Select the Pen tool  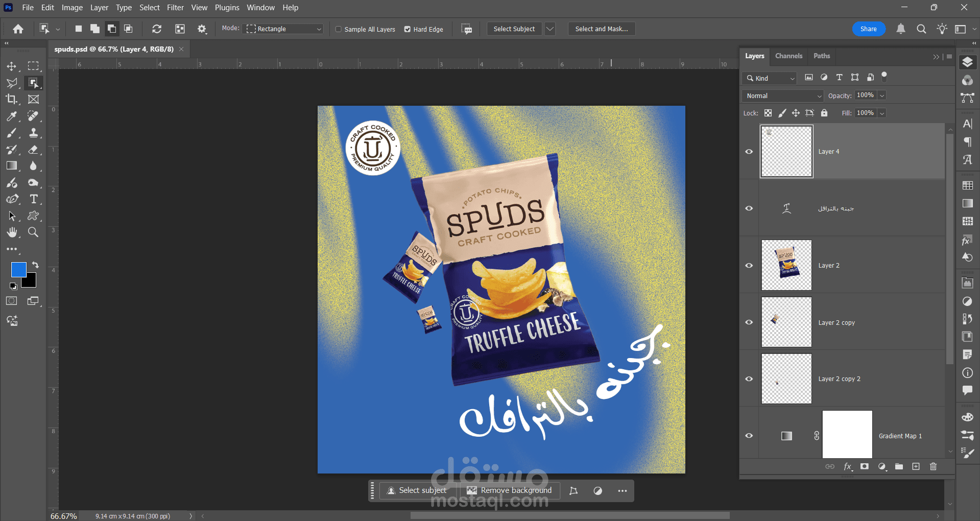coord(11,199)
